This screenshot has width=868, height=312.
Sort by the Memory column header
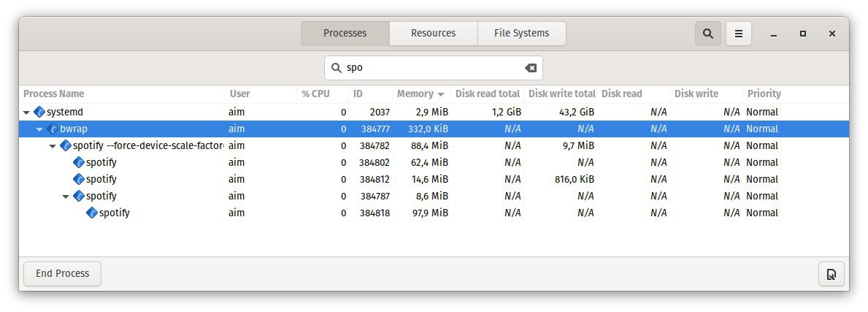pyautogui.click(x=420, y=94)
